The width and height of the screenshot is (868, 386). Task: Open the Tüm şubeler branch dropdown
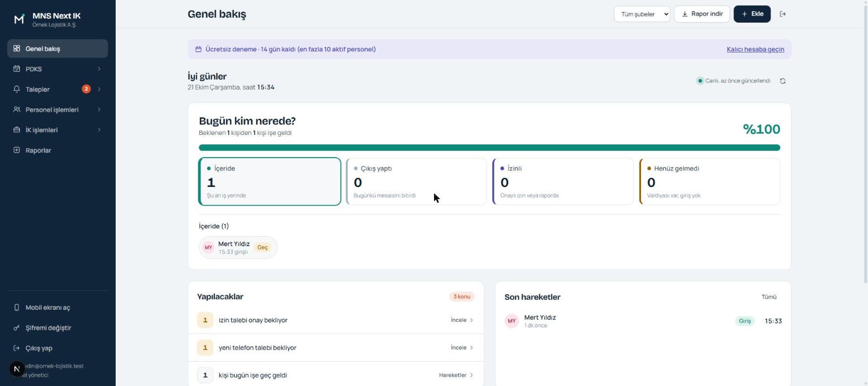point(642,14)
